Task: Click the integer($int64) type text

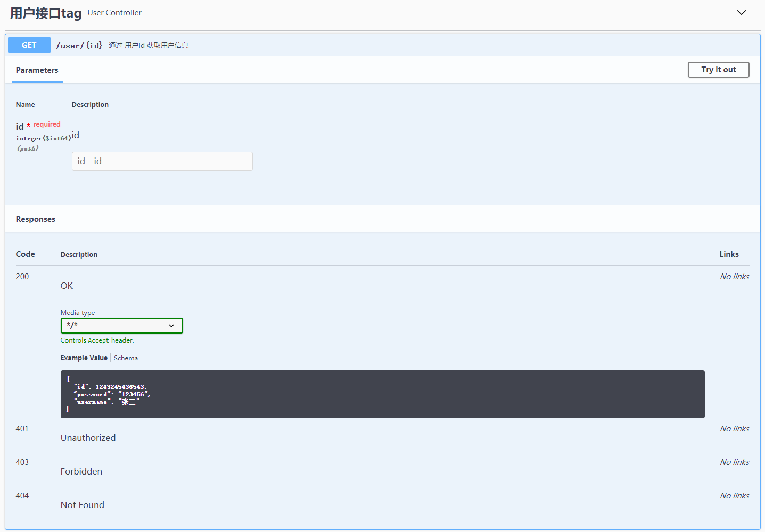Action: (x=44, y=138)
